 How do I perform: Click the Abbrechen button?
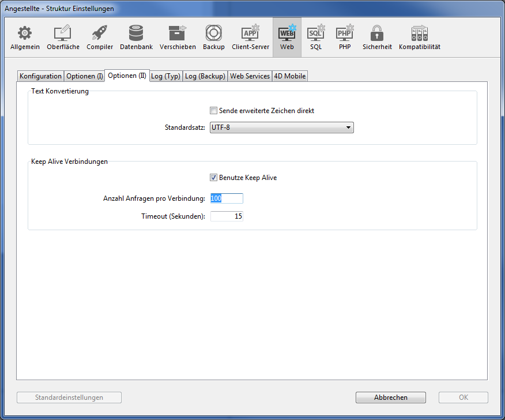390,397
